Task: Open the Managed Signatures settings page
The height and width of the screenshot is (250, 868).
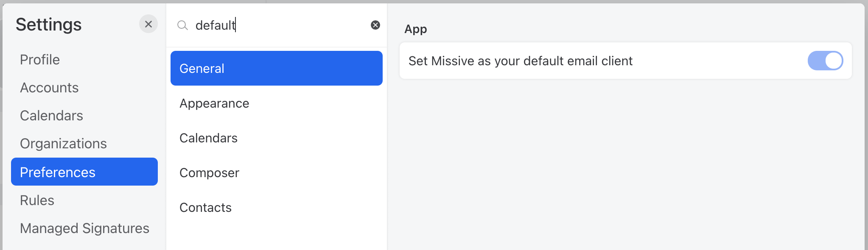Action: 84,228
